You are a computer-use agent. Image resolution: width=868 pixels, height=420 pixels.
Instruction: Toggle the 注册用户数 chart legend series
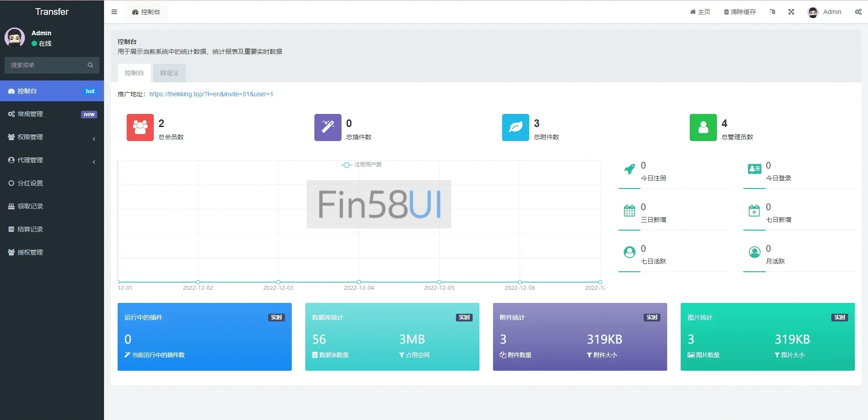click(361, 165)
